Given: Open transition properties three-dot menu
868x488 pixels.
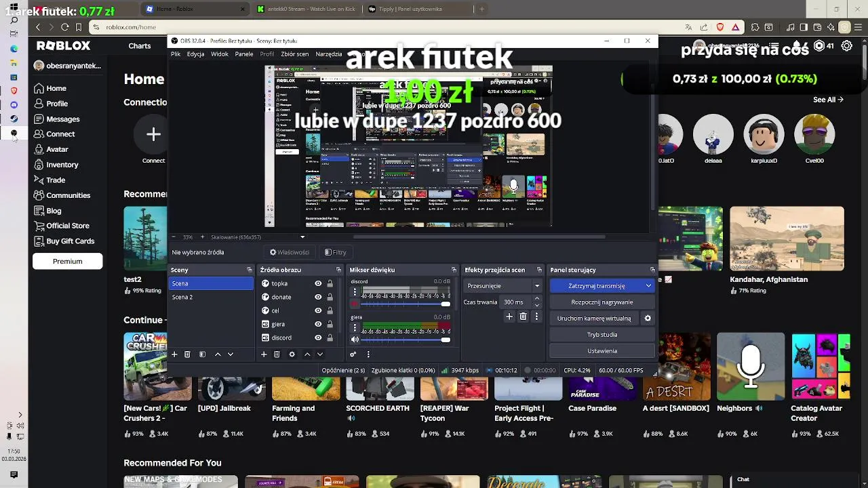Looking at the screenshot, I should point(536,317).
